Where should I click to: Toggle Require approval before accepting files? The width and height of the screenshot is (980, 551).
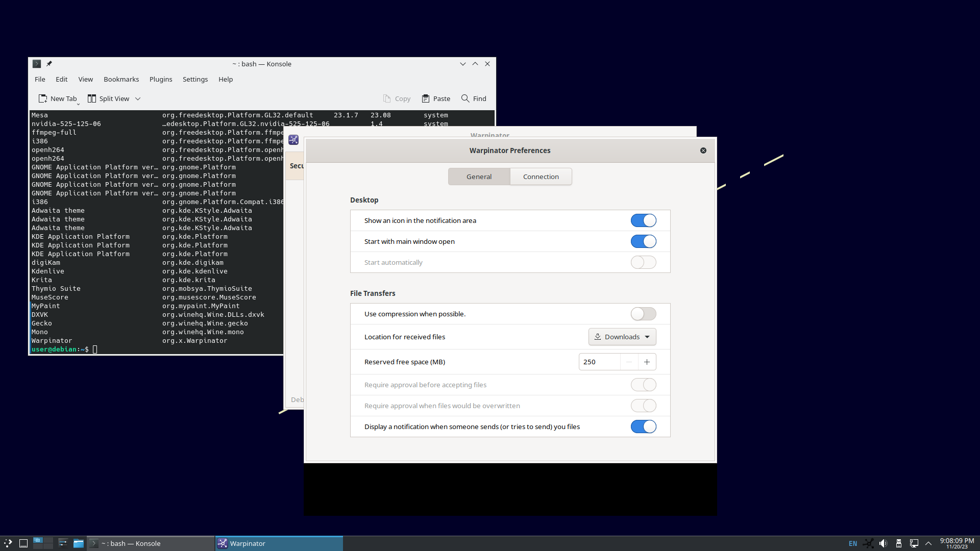(x=643, y=385)
